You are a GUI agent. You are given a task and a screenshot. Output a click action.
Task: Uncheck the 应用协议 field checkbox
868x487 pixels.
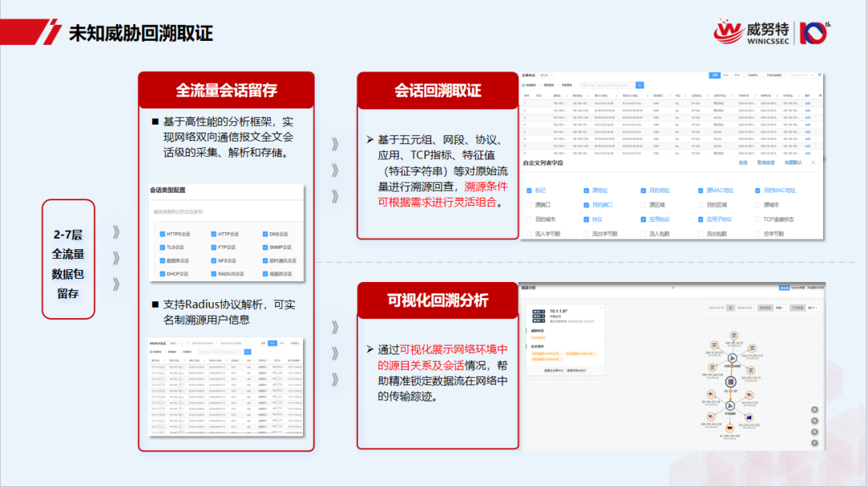643,219
